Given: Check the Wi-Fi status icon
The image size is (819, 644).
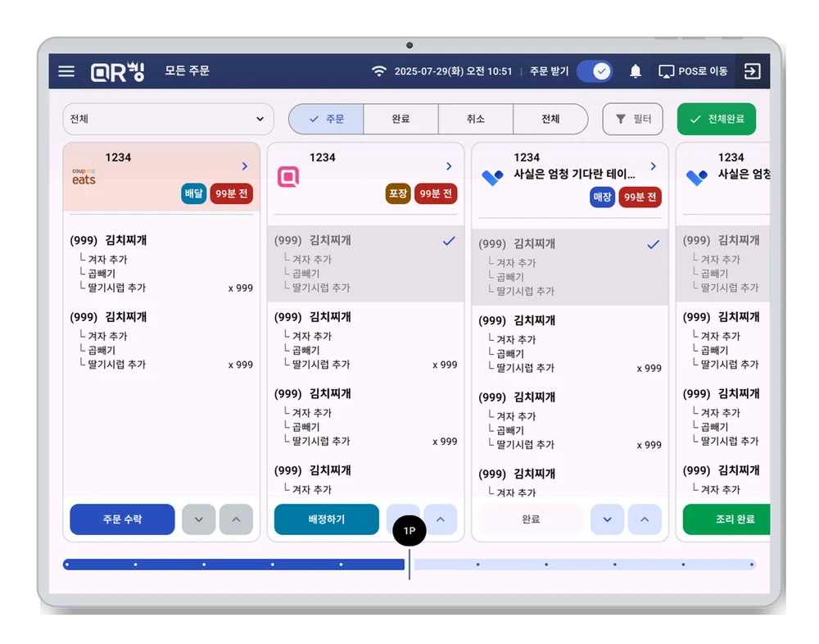Looking at the screenshot, I should coord(378,71).
